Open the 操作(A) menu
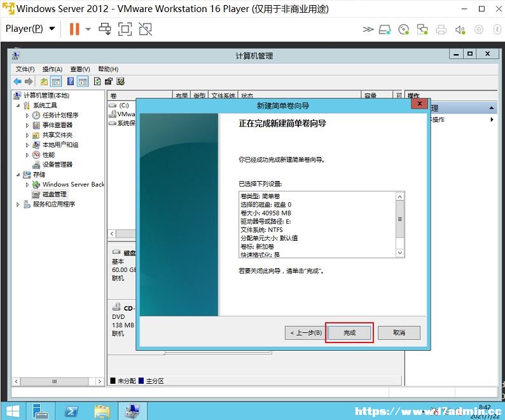This screenshot has width=505, height=420. tap(52, 69)
